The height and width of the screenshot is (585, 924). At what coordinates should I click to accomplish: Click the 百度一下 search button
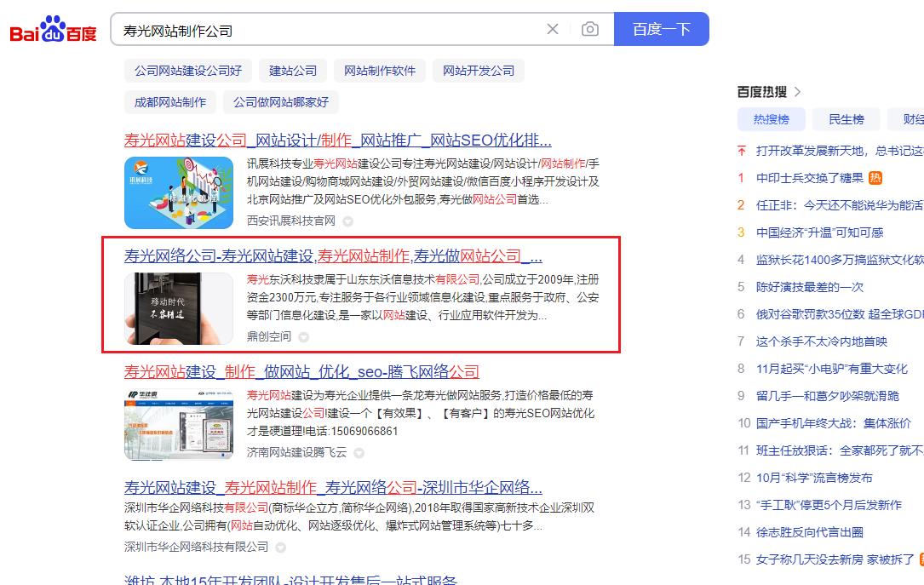pyautogui.click(x=661, y=29)
